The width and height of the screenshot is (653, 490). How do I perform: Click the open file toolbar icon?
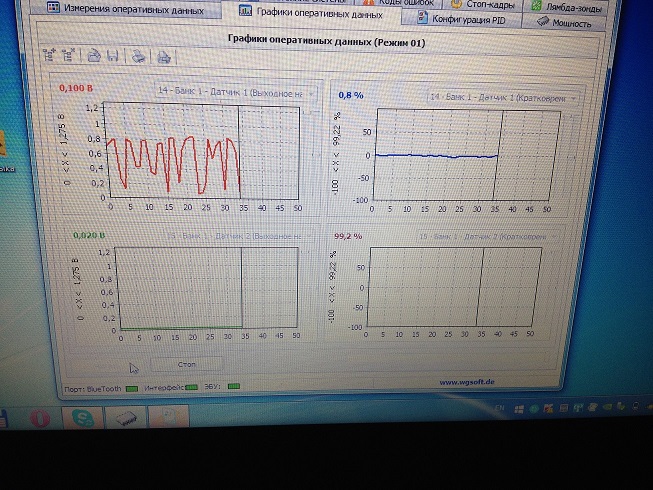click(93, 57)
